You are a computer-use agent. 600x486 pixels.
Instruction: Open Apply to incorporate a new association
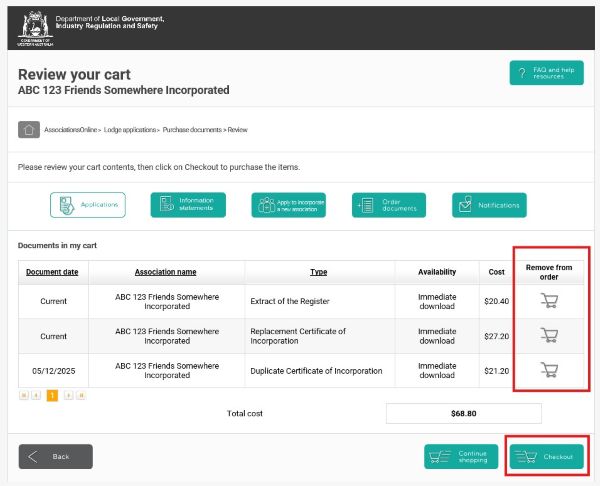(x=289, y=205)
